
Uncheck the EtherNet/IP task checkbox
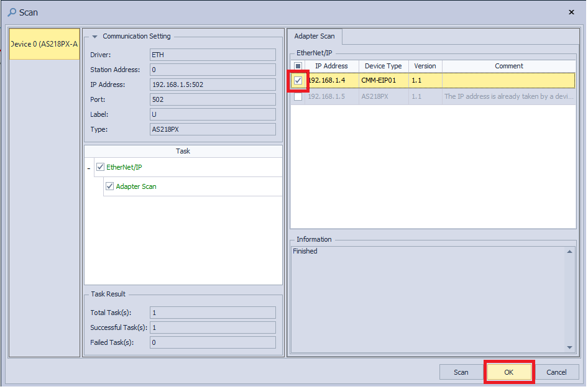point(101,167)
